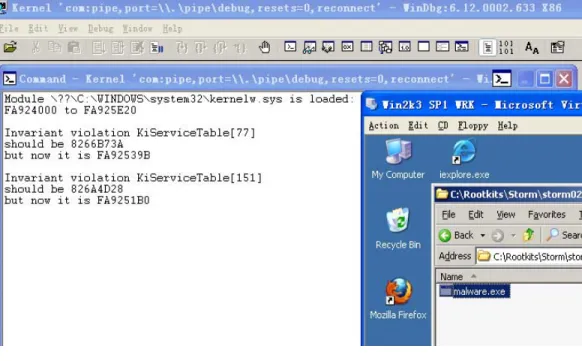Click the Command window's title bar icon

click(10, 79)
